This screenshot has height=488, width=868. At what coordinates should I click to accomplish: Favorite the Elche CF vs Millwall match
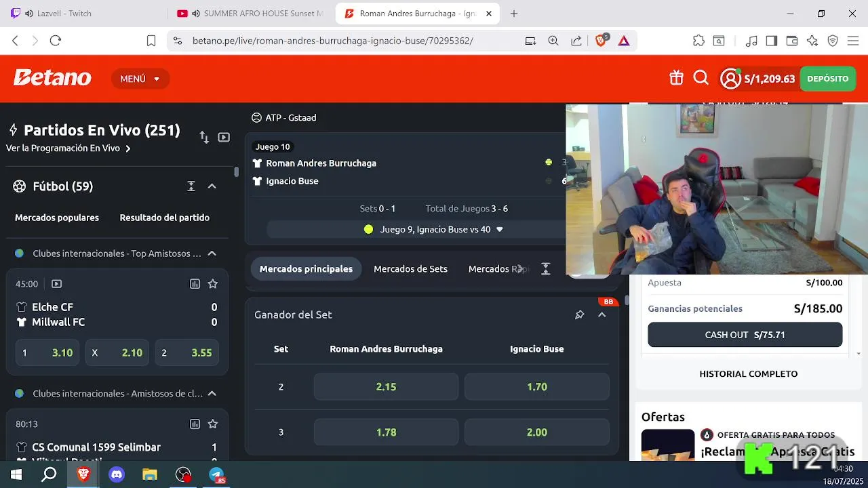[213, 284]
